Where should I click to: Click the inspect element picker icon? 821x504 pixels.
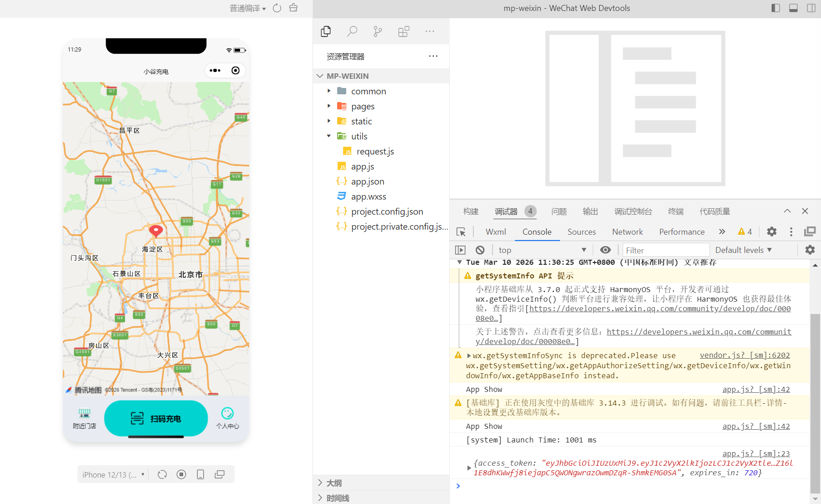pyautogui.click(x=461, y=231)
